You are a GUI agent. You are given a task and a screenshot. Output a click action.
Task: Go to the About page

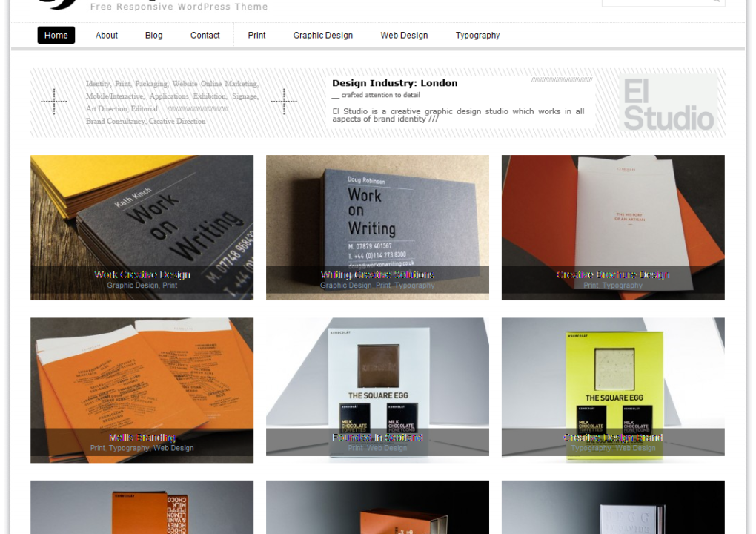point(107,35)
